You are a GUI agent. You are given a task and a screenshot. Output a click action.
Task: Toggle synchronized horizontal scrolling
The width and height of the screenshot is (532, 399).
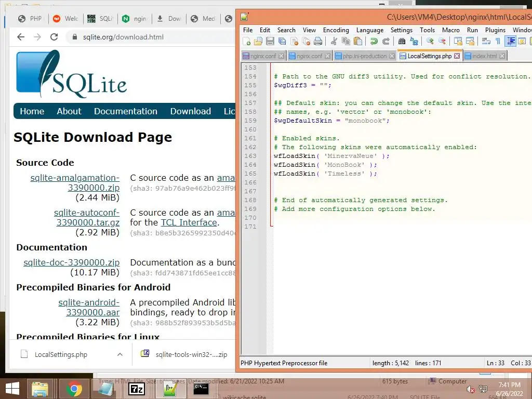pos(470,42)
